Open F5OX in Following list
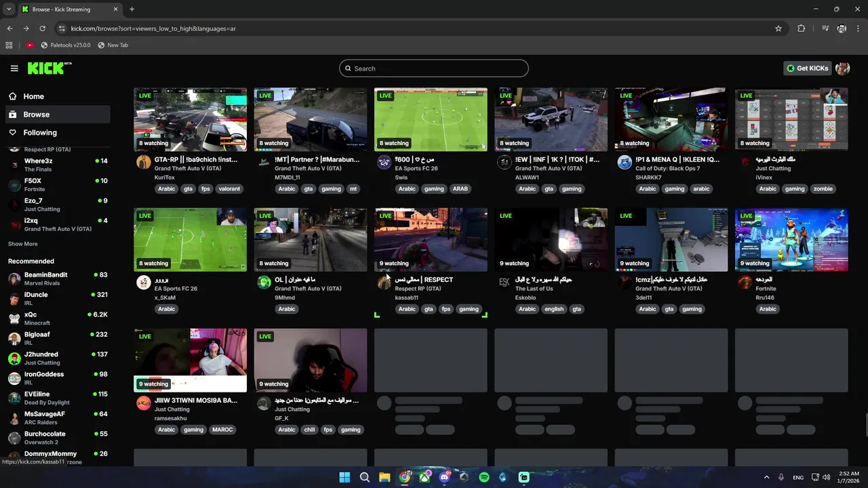Screen dimensions: 868x488 (x=58, y=184)
